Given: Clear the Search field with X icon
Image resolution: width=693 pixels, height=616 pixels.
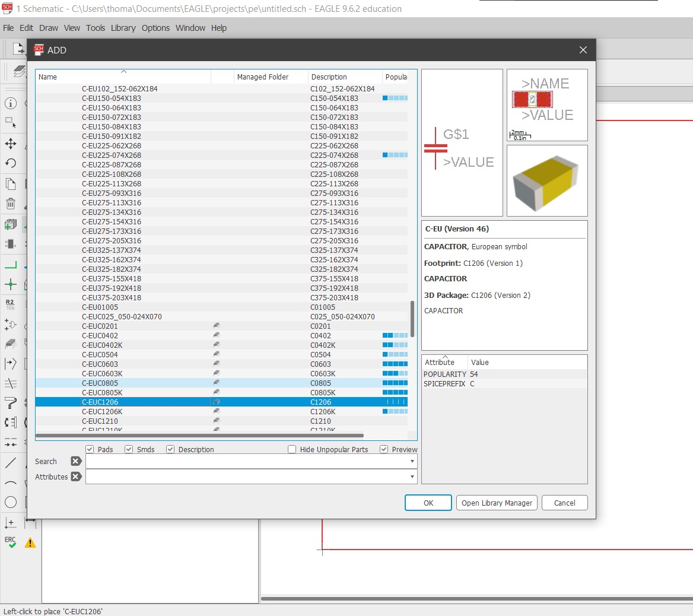Looking at the screenshot, I should click(x=76, y=461).
